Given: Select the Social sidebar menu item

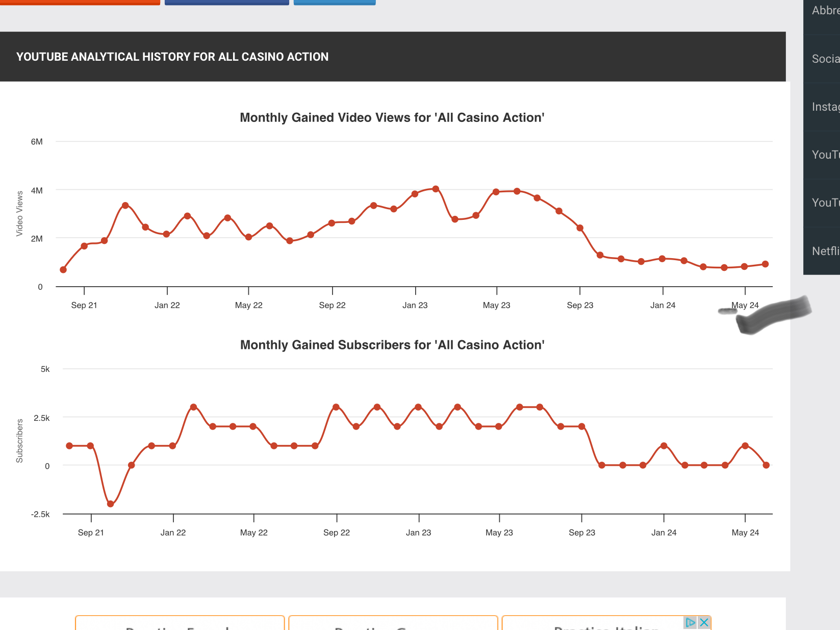Looking at the screenshot, I should point(824,59).
